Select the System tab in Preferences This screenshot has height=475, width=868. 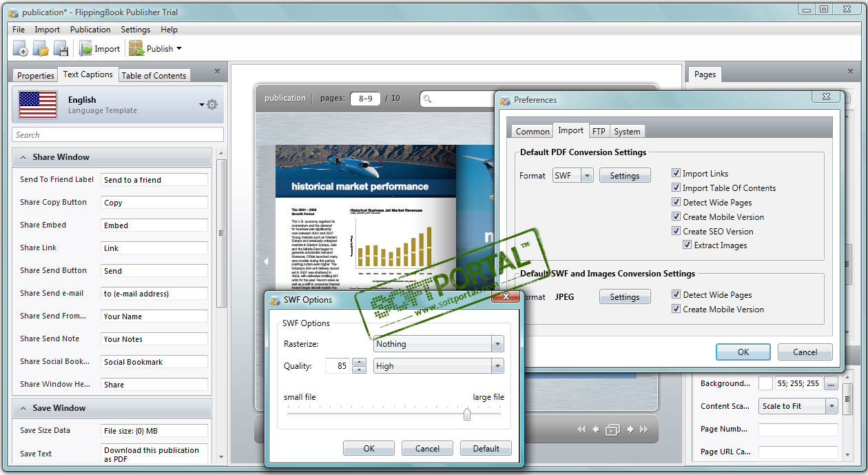pos(627,132)
